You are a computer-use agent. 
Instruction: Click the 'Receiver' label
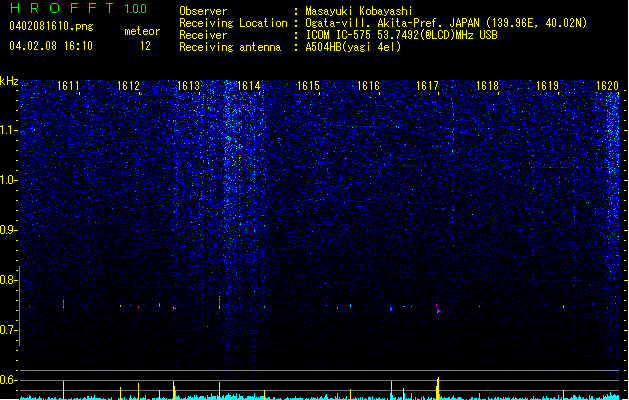click(x=203, y=35)
